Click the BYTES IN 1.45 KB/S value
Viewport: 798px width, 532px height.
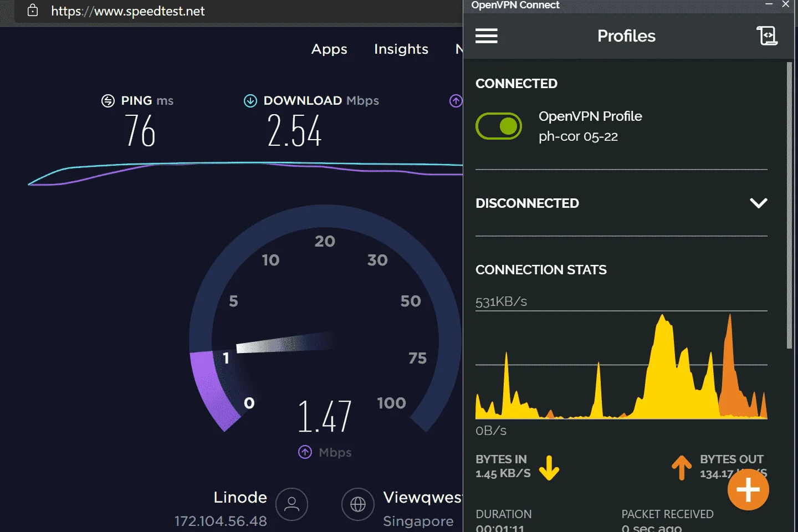[x=503, y=474]
